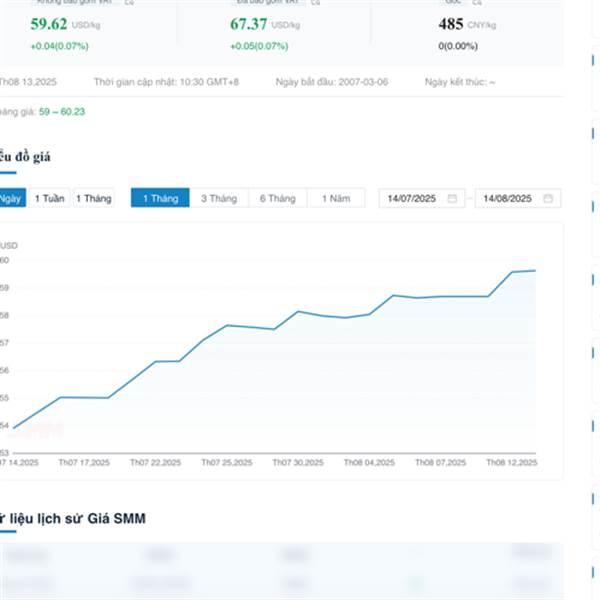Click the Th07 30,2025 axis label
This screenshot has height=600, width=600.
tap(298, 463)
